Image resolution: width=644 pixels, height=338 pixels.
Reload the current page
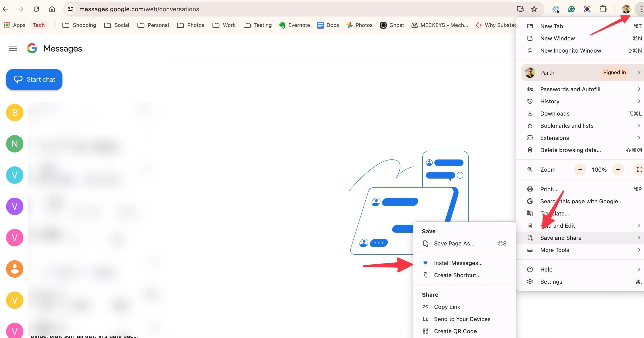[36, 9]
